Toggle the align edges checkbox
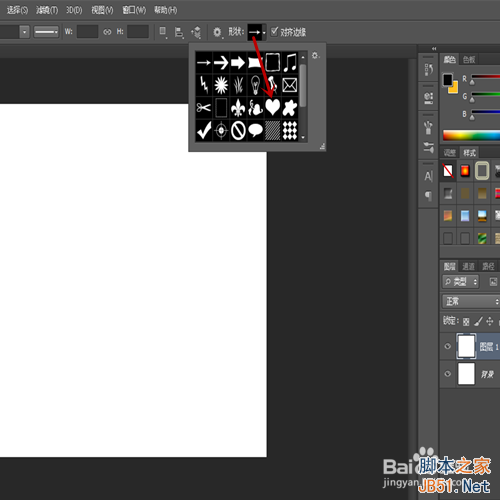The width and height of the screenshot is (500, 500). (x=274, y=32)
